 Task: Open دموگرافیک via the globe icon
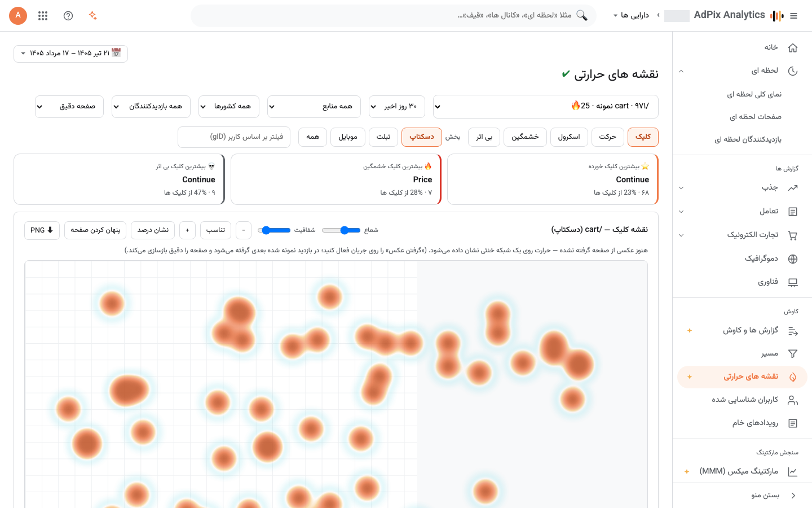tap(793, 259)
